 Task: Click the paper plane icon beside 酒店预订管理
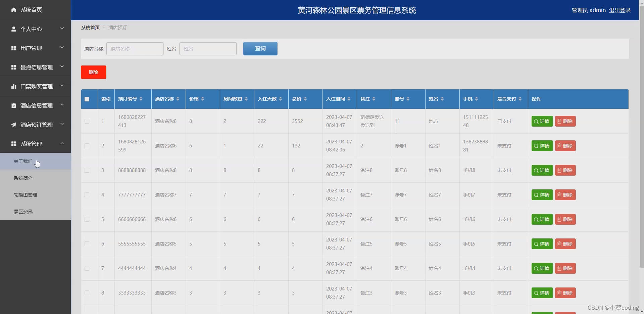coord(14,125)
